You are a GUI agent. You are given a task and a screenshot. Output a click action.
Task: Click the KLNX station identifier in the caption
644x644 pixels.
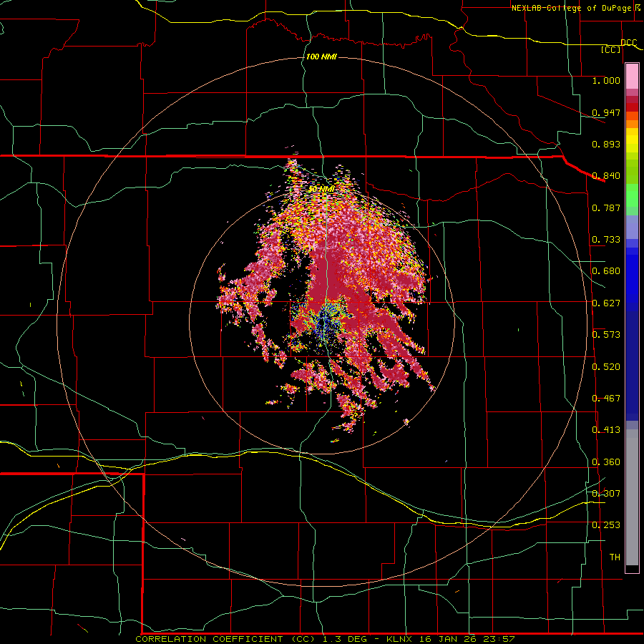coord(399,639)
